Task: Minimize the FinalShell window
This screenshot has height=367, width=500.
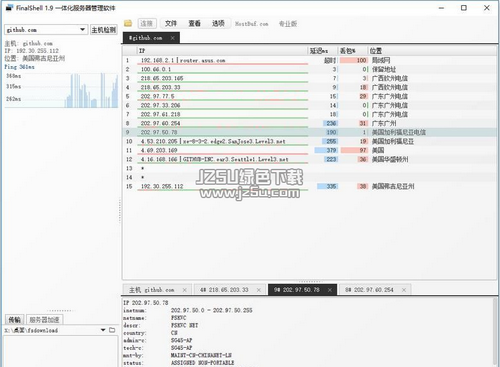Action: [x=441, y=8]
